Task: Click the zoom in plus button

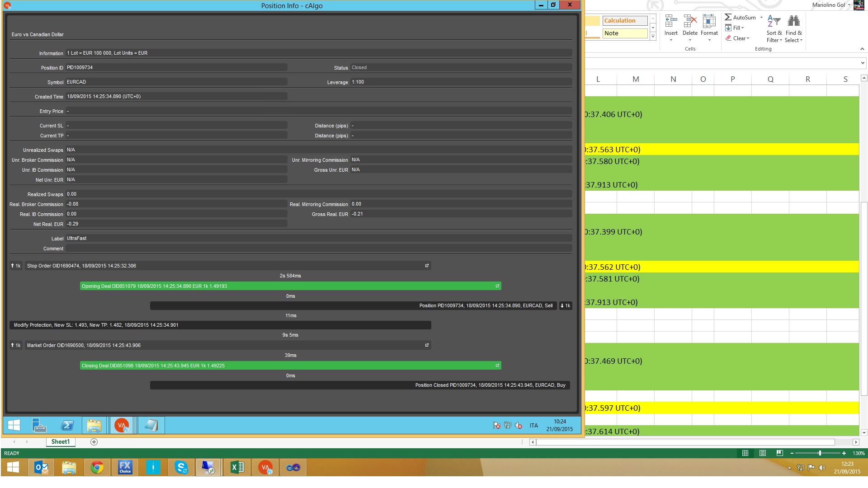Action: (x=844, y=453)
